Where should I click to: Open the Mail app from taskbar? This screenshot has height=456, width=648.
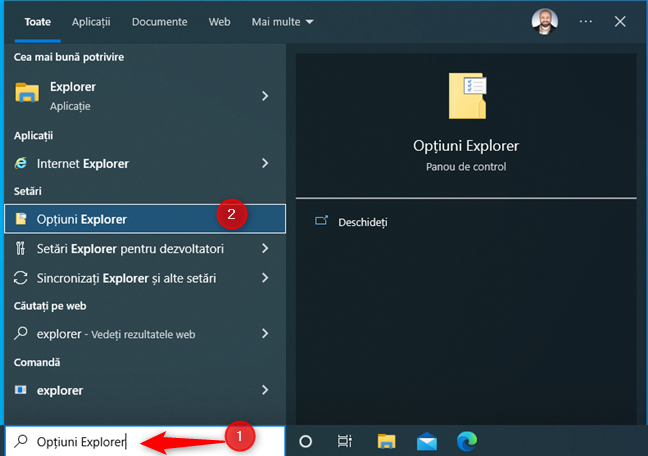(427, 441)
